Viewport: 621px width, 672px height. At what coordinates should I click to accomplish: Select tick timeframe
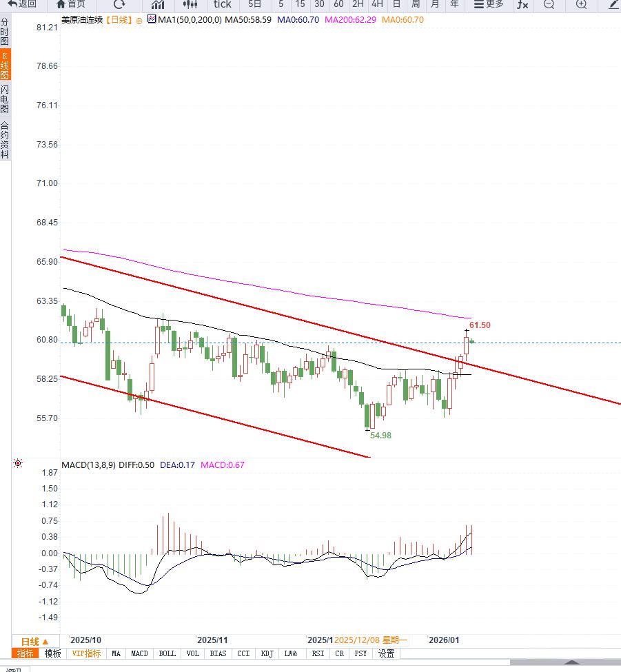point(222,4)
